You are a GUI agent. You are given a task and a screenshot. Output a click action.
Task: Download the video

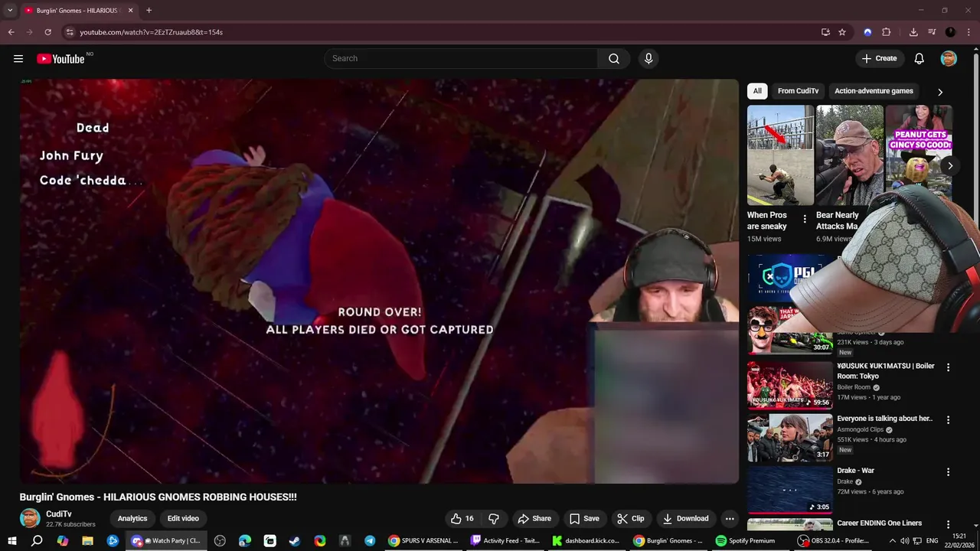click(686, 518)
